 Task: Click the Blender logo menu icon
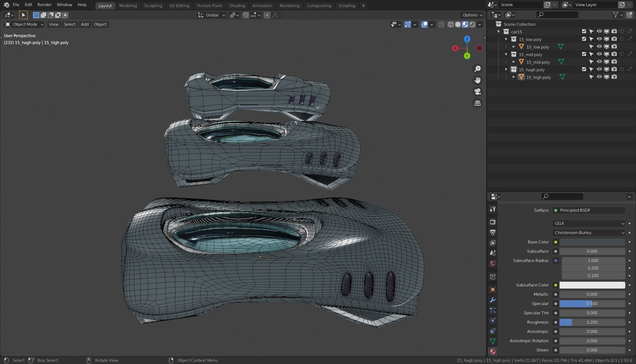click(x=6, y=5)
